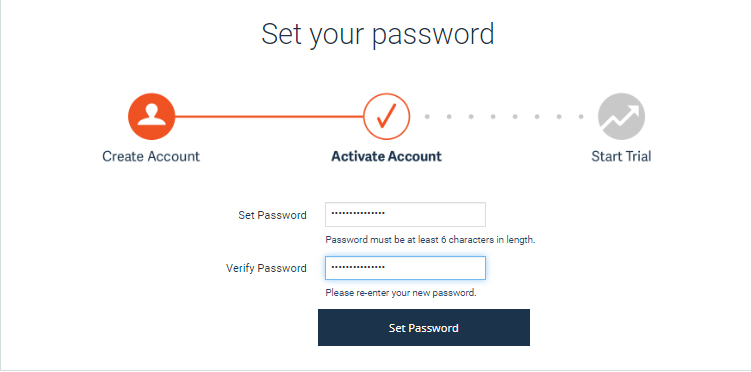The height and width of the screenshot is (372, 751).
Task: Select the Activate Account step label
Action: tap(387, 156)
